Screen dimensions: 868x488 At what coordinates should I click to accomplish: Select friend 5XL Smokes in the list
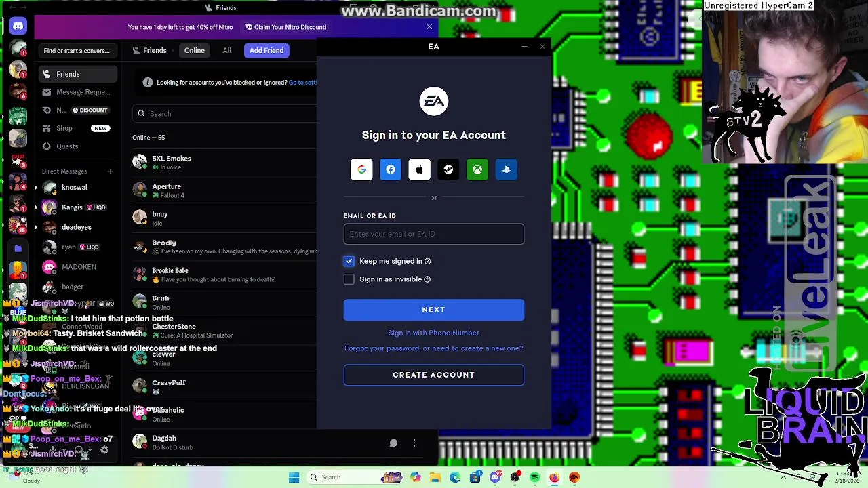[224, 162]
